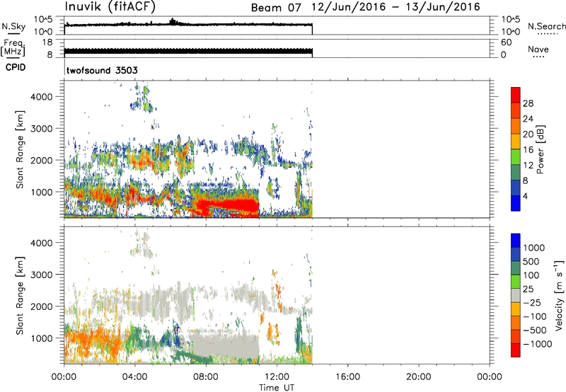Click the '12:00' time axis tick label

tap(277, 377)
